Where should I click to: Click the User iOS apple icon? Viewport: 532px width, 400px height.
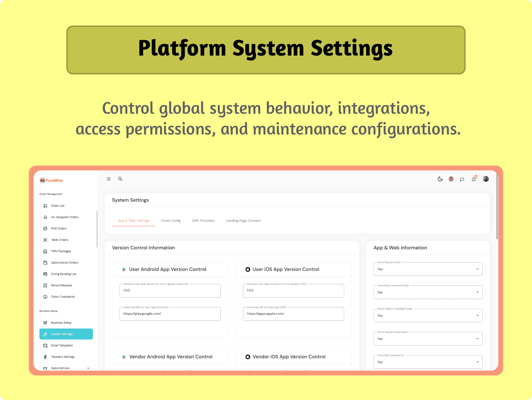coord(248,270)
